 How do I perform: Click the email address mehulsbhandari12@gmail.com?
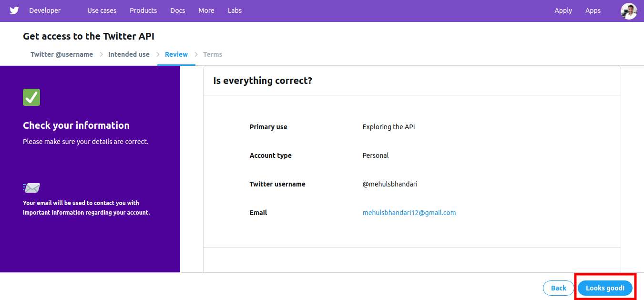coord(409,213)
